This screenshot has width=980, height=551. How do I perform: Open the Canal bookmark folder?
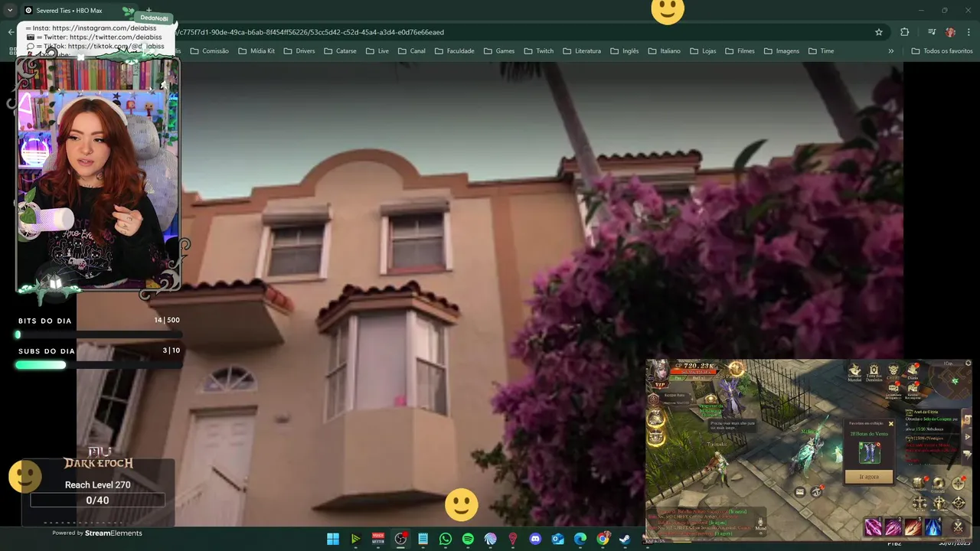point(411,51)
